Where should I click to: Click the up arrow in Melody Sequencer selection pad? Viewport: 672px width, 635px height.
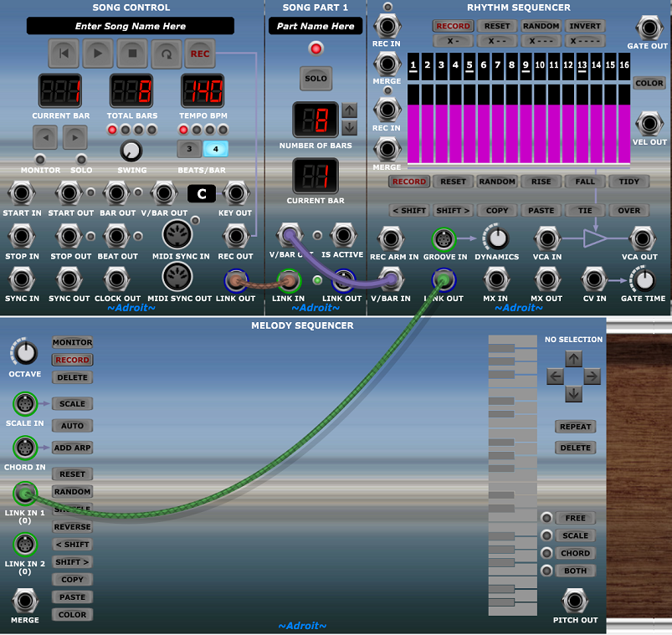[x=573, y=359]
